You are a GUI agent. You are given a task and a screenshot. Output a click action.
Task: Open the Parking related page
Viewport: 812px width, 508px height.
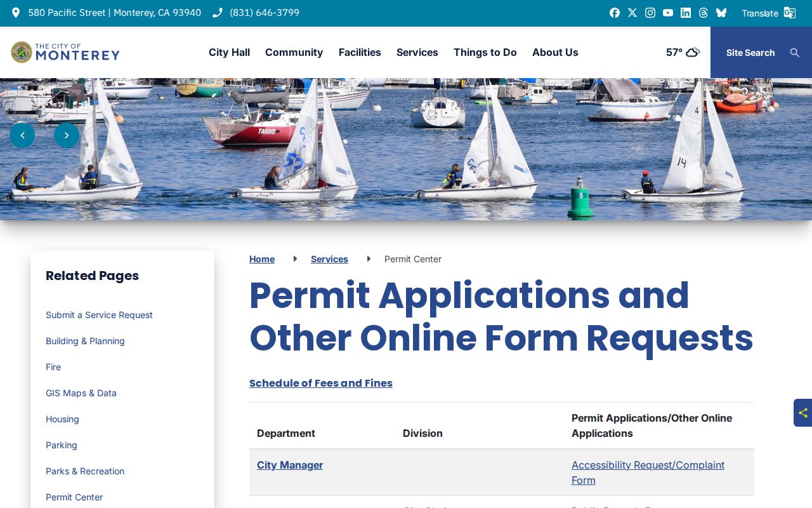point(62,445)
